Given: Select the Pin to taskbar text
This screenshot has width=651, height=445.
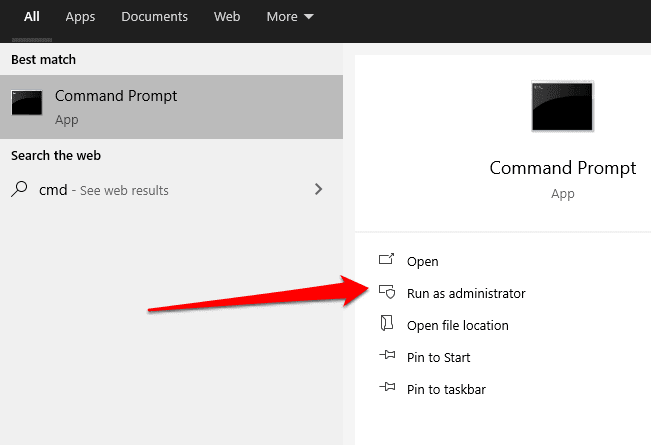Looking at the screenshot, I should 446,389.
